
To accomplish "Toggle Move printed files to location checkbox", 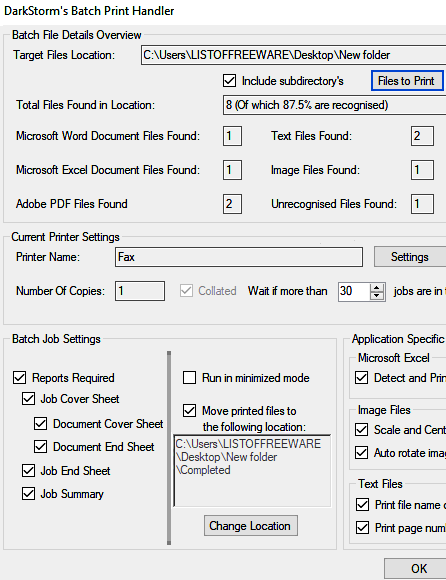I will click(x=190, y=411).
